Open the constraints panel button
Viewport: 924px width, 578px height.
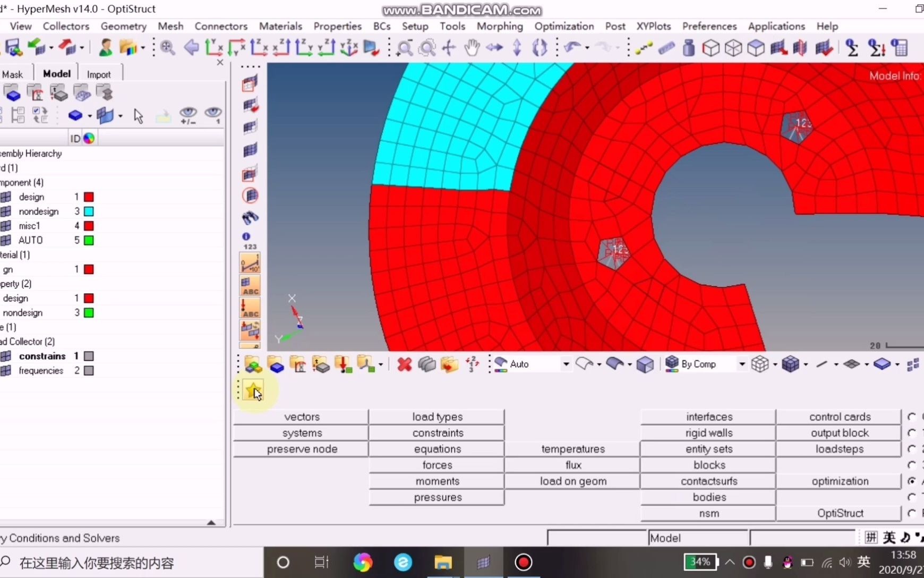tap(437, 433)
